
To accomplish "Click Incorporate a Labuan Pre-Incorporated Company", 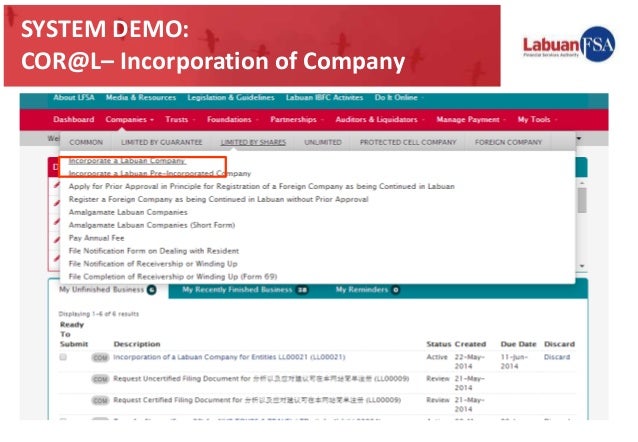I will click(x=160, y=173).
